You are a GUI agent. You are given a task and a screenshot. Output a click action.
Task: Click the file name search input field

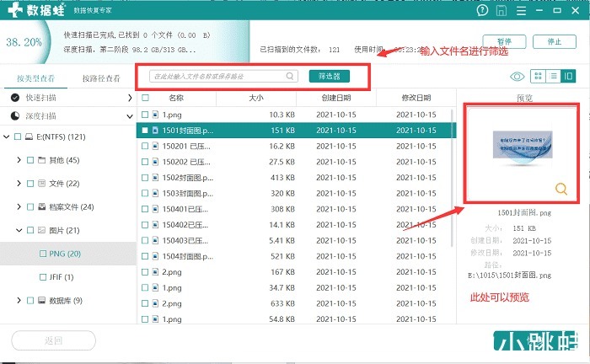click(224, 76)
